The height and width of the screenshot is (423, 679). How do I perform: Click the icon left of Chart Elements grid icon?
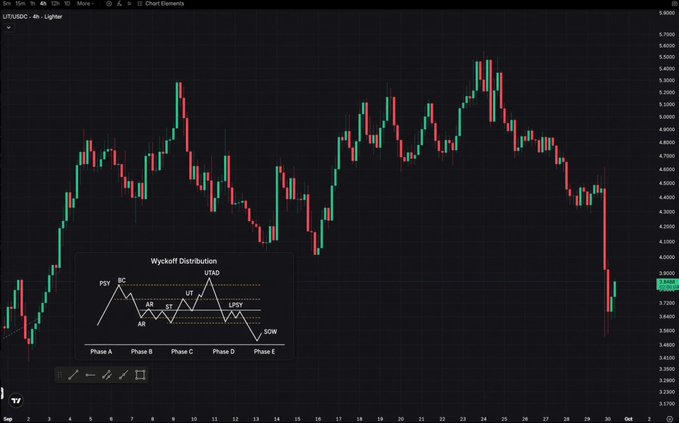click(129, 3)
